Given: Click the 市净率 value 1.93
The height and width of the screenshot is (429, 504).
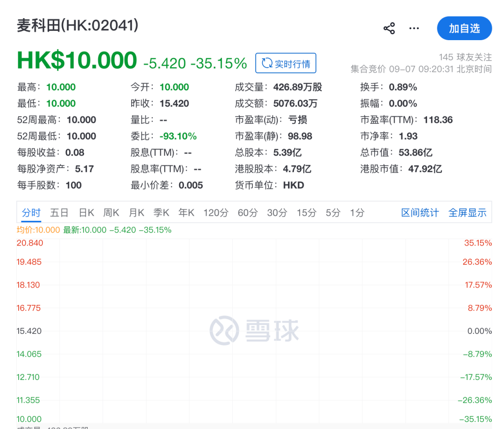Looking at the screenshot, I should pyautogui.click(x=408, y=136).
